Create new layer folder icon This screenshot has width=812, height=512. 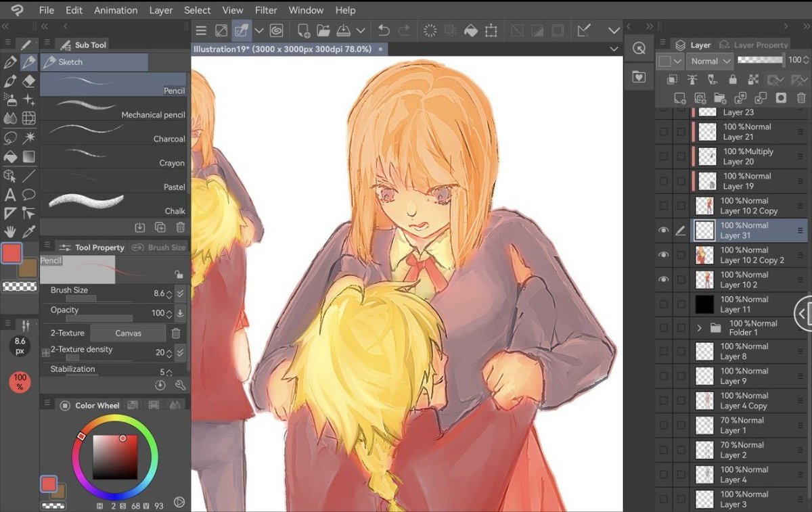point(719,98)
